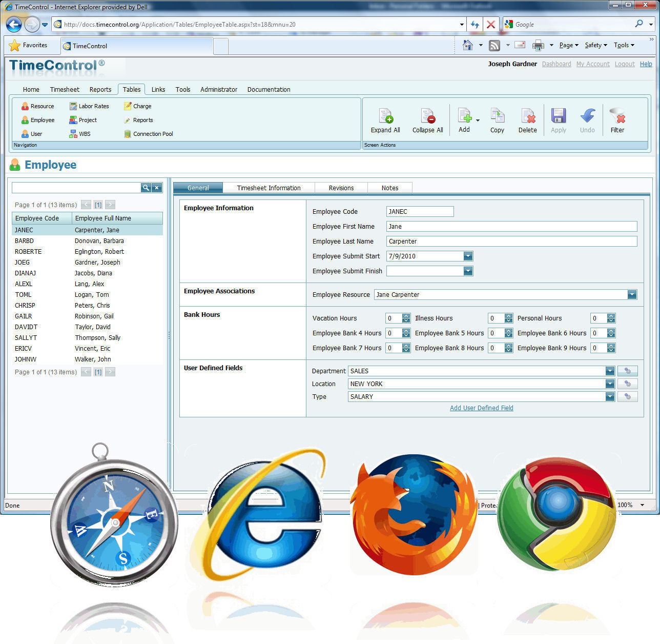Open the Dashboard link
This screenshot has width=660, height=644.
556,64
